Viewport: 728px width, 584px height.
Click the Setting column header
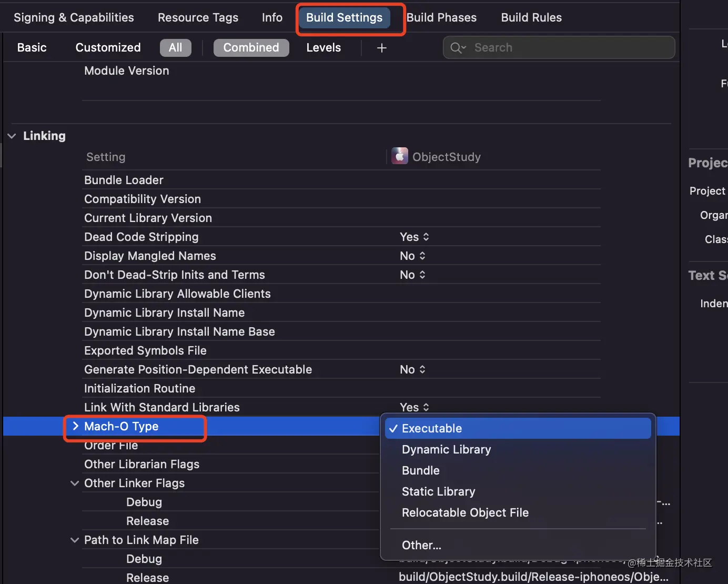pyautogui.click(x=106, y=157)
